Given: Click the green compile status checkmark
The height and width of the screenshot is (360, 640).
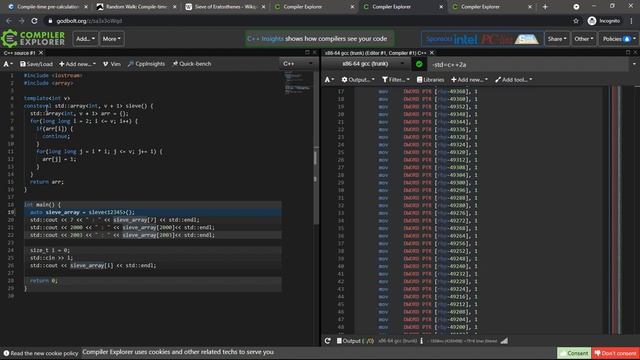Looking at the screenshot, I should (419, 64).
